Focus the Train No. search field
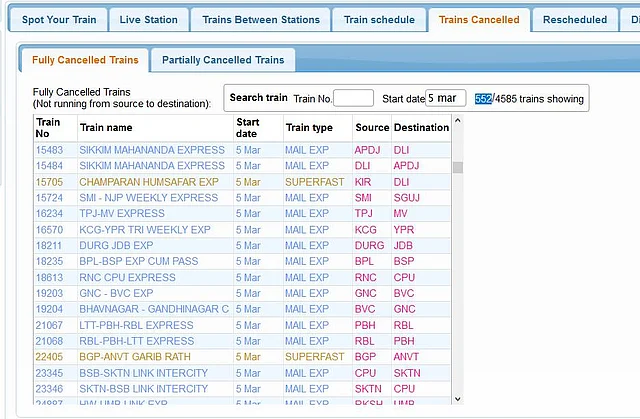The image size is (640, 419). pyautogui.click(x=353, y=98)
